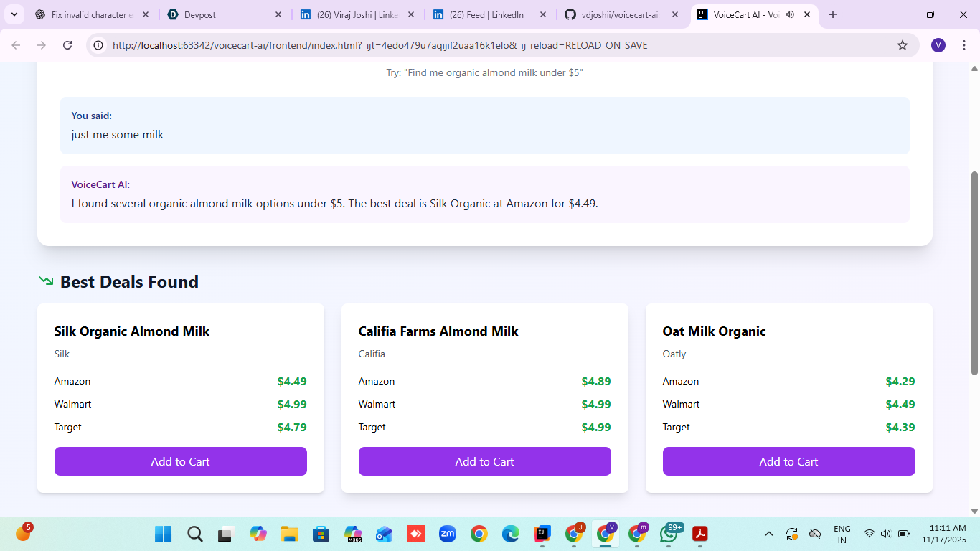Click the $4.89 Amazon price for Califia
This screenshot has height=551, width=980.
(x=596, y=382)
